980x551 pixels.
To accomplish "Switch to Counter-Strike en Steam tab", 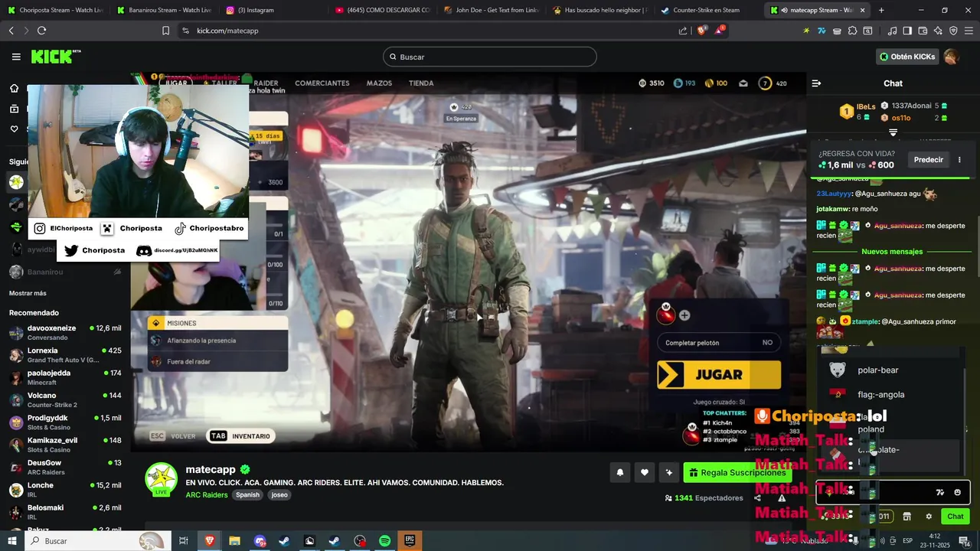I will tap(707, 10).
